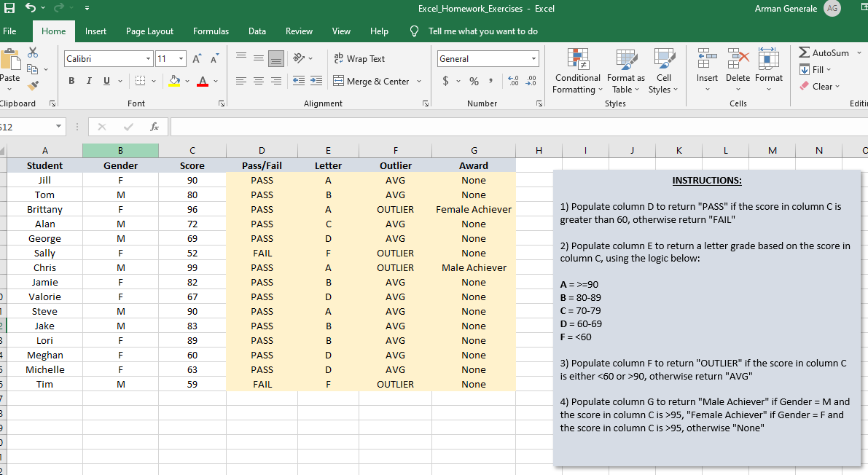The image size is (868, 475).
Task: Open the General number format dropdown
Action: coord(533,59)
